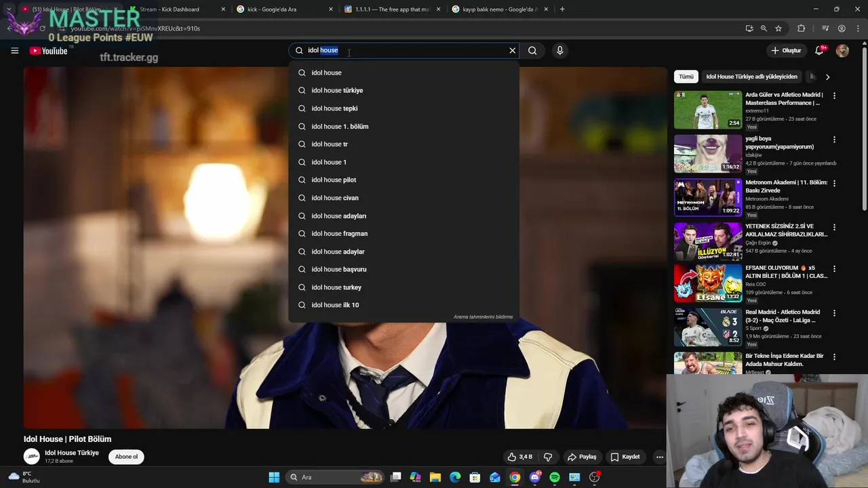
Task: Like the video with thumbs-up 3,4 B
Action: pyautogui.click(x=520, y=457)
